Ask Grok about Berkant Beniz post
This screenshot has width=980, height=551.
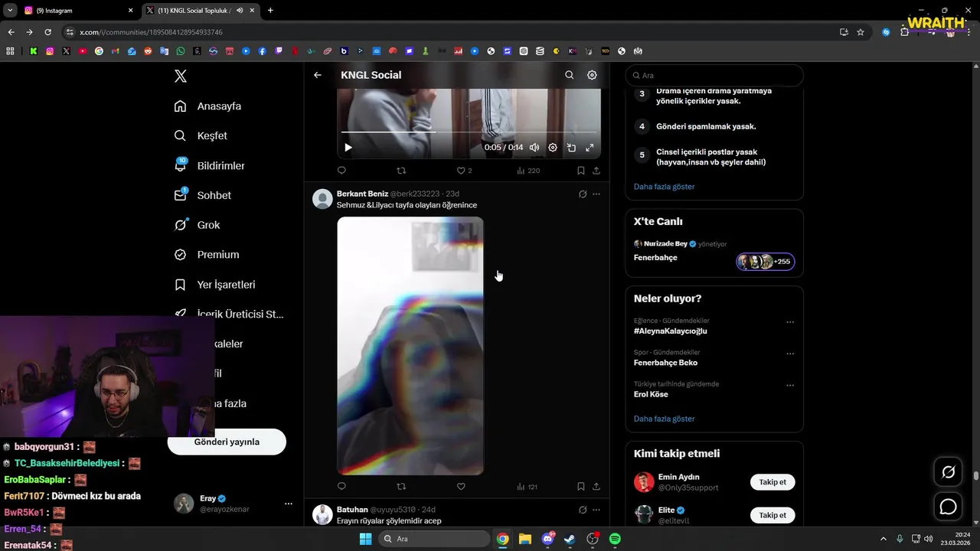click(583, 194)
